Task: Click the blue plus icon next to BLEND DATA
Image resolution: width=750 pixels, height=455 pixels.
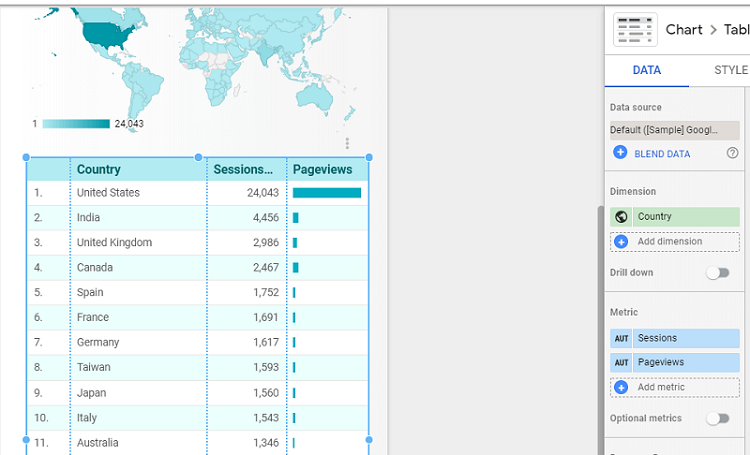Action: tap(620, 153)
